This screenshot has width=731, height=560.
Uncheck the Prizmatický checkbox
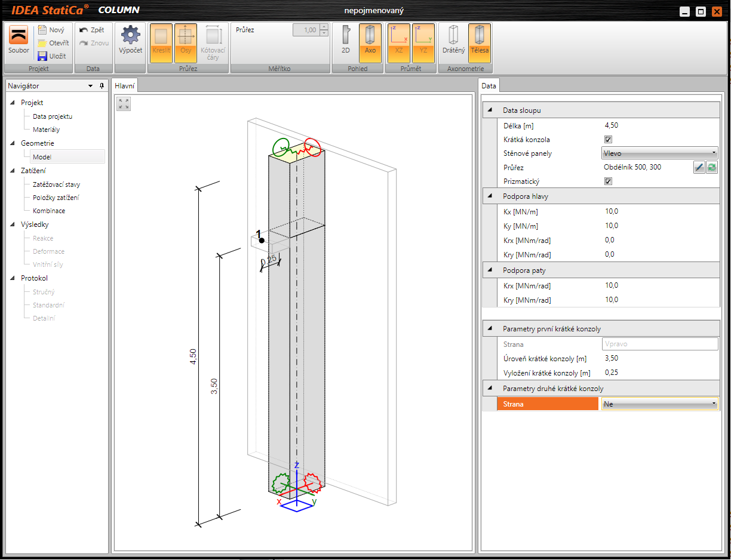click(x=609, y=181)
